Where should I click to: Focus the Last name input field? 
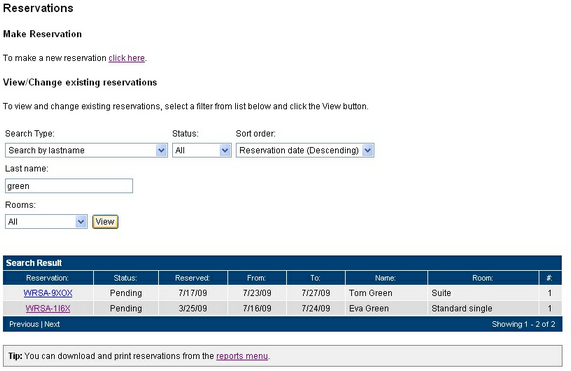pyautogui.click(x=69, y=186)
